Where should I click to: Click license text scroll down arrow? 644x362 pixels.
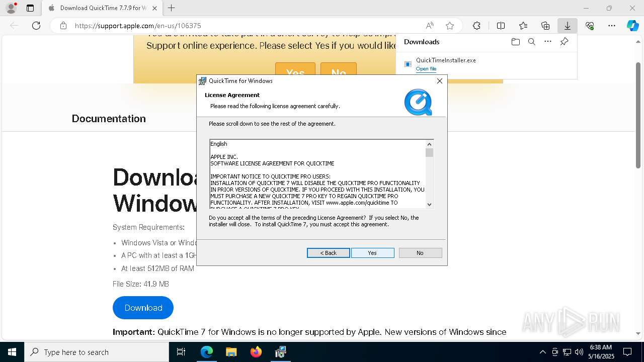(430, 204)
